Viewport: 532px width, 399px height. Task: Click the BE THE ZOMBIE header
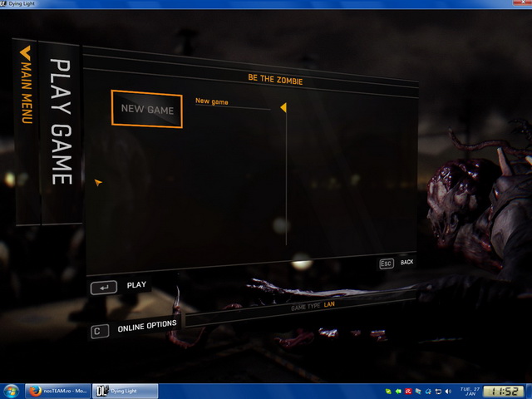(x=275, y=80)
